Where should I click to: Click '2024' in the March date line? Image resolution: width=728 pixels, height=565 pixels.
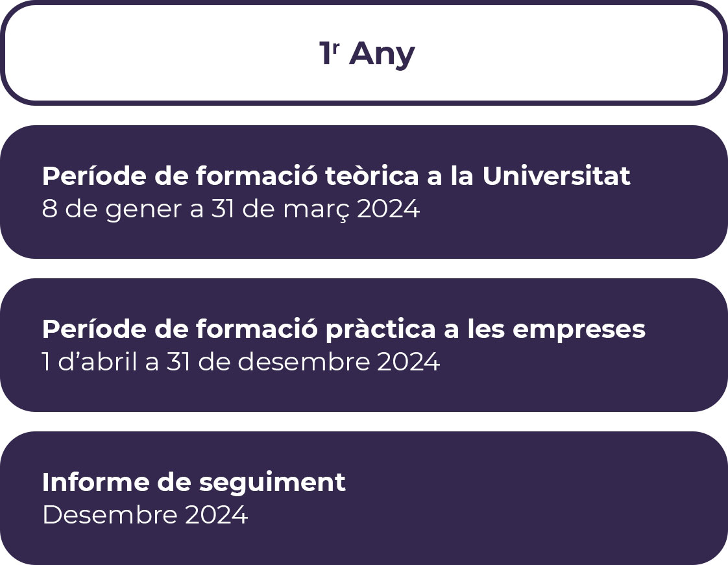389,208
